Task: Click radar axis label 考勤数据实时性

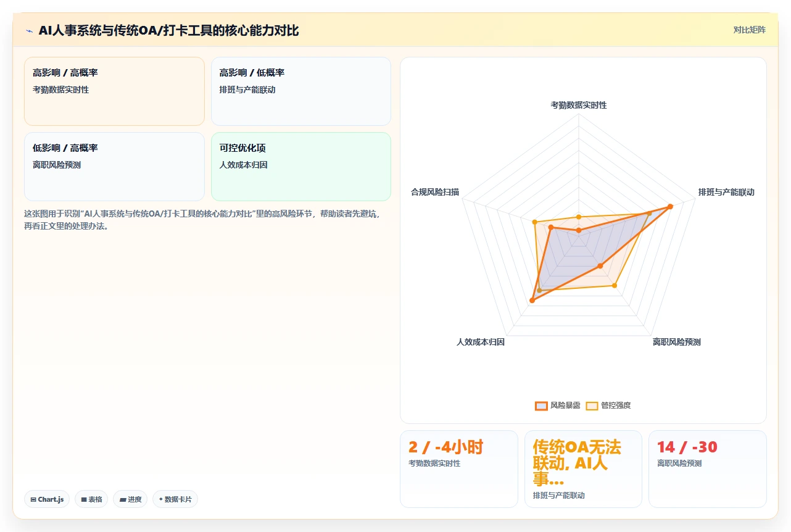Action: tap(579, 105)
